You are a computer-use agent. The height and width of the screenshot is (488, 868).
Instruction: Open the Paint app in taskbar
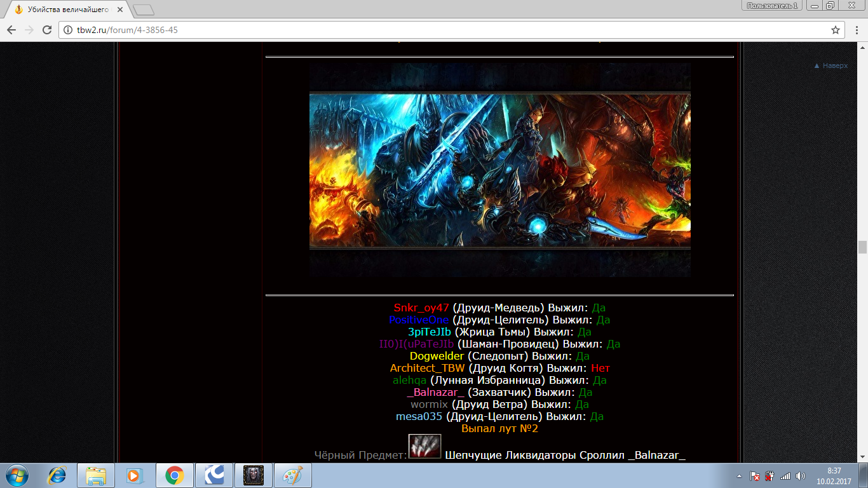tap(293, 475)
